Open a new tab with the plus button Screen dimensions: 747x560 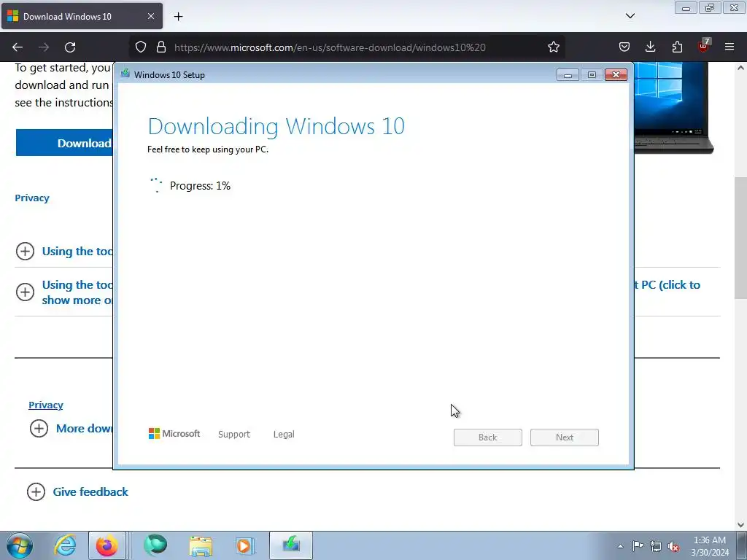click(178, 17)
